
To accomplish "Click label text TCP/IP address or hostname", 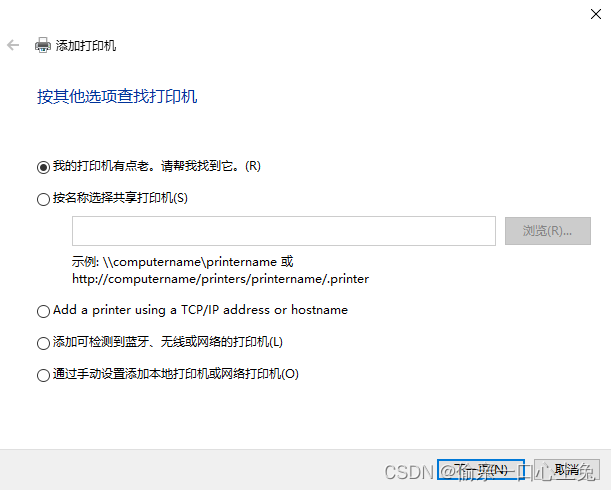I will pyautogui.click(x=265, y=310).
